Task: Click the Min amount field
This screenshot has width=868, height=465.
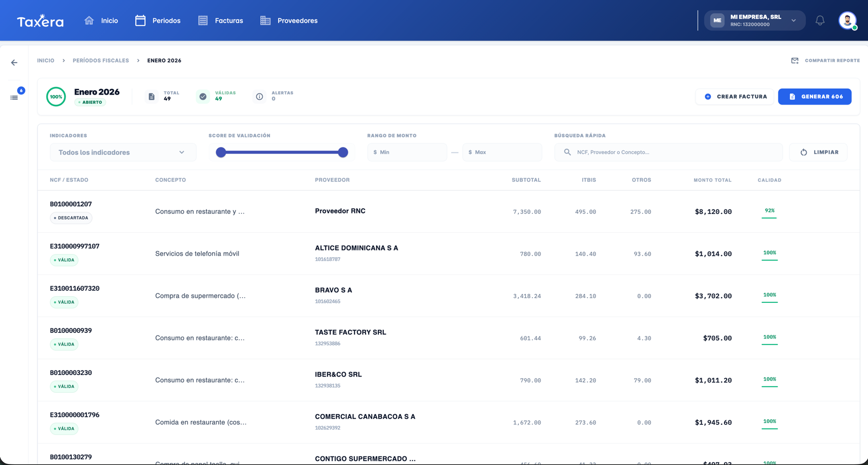Action: pyautogui.click(x=407, y=152)
